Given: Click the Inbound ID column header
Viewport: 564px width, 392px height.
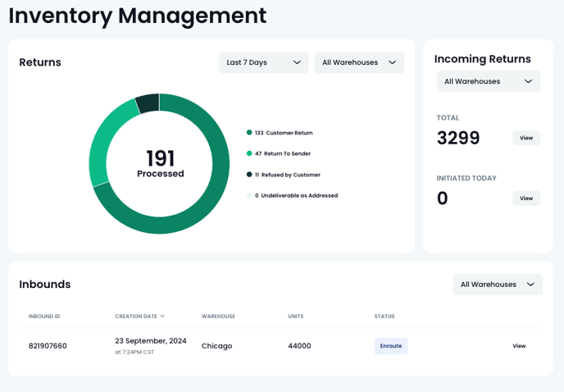Looking at the screenshot, I should click(44, 317).
